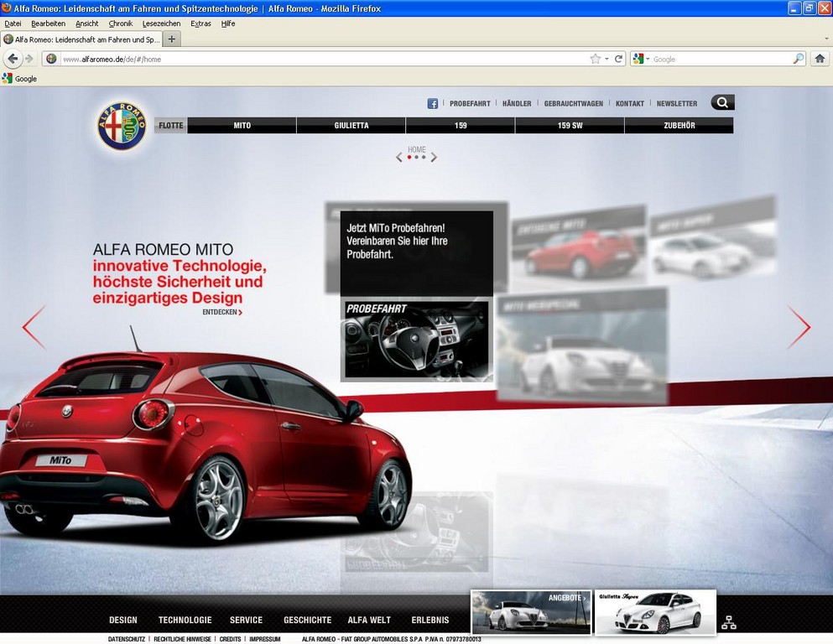
Task: Click the small previous chevron near HOME
Action: (399, 157)
